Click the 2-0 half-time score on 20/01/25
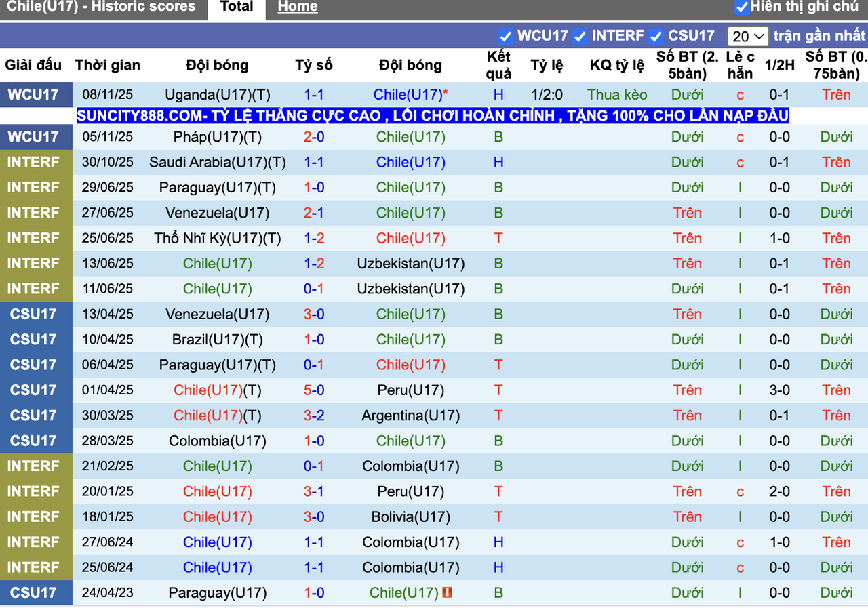868x608 pixels. coord(779,491)
